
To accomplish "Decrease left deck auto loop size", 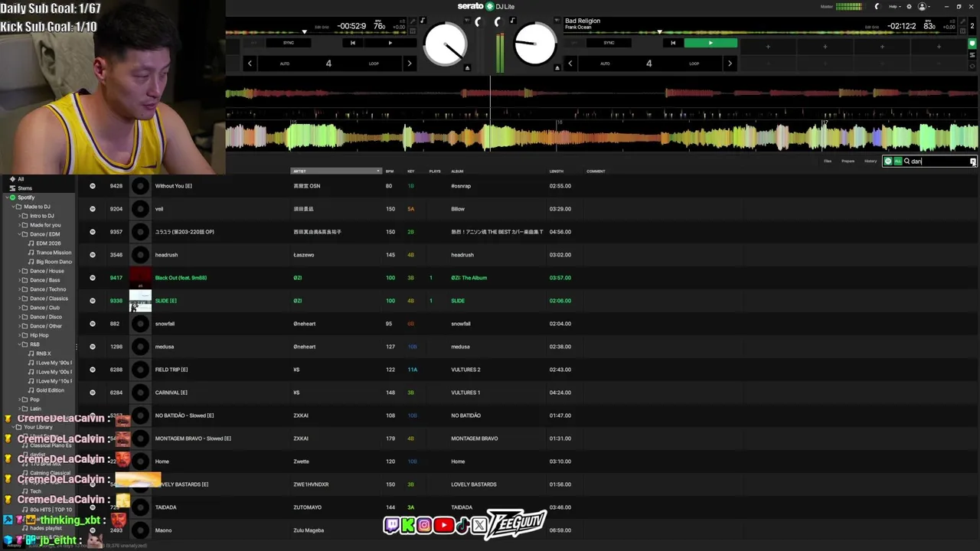I will point(250,64).
